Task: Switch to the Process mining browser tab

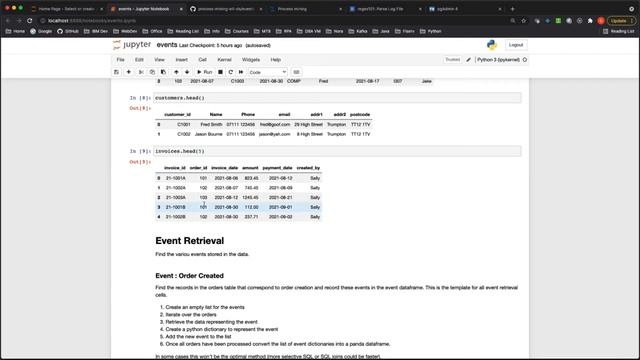Action: 305,9
